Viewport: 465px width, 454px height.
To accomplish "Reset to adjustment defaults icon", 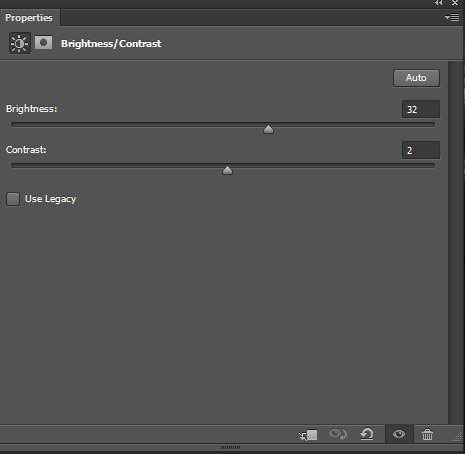I will point(367,434).
